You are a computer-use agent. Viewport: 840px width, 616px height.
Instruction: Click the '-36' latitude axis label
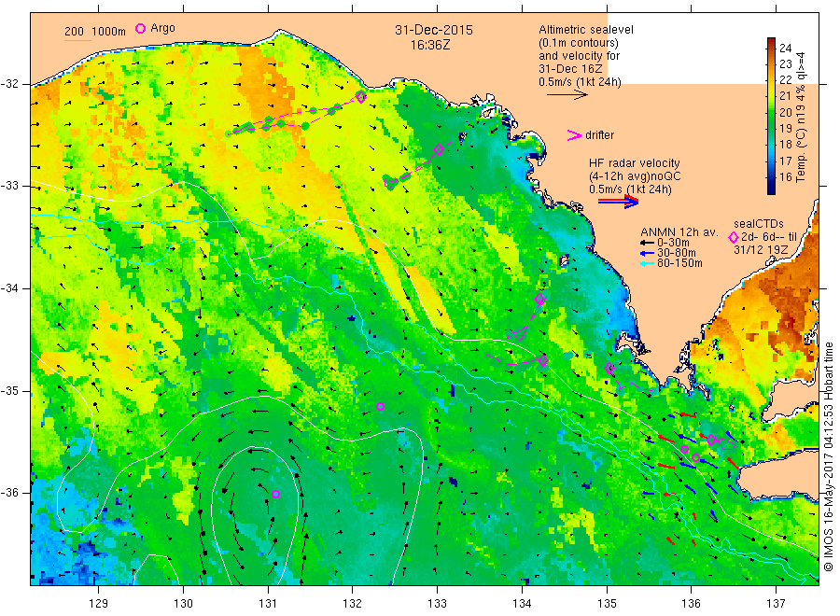point(9,493)
